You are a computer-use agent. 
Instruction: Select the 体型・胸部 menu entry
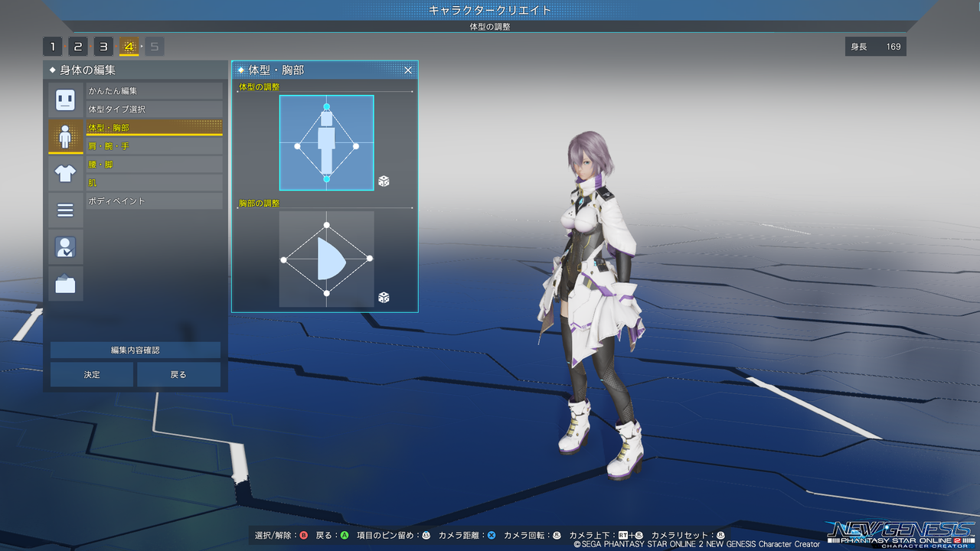click(x=154, y=128)
